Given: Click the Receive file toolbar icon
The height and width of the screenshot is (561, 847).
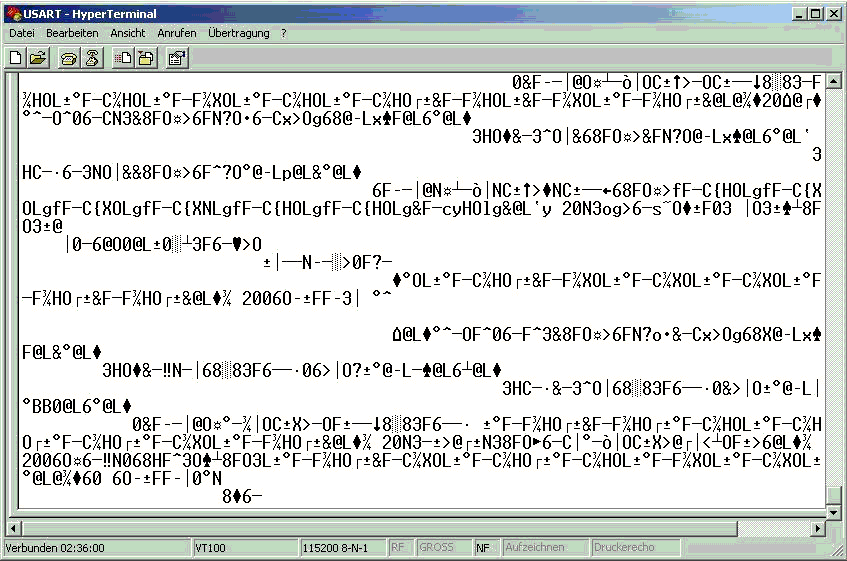Looking at the screenshot, I should [x=146, y=58].
